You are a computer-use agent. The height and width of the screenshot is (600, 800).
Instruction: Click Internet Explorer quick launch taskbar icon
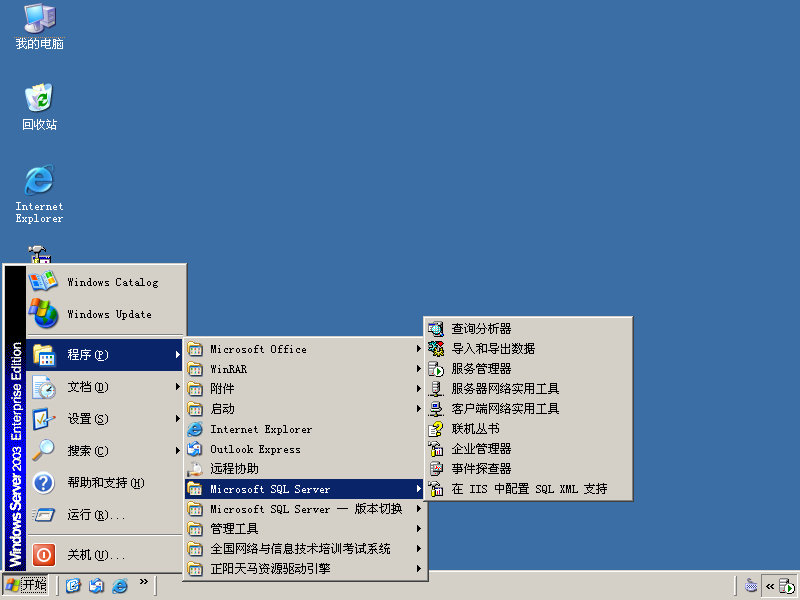coord(120,585)
